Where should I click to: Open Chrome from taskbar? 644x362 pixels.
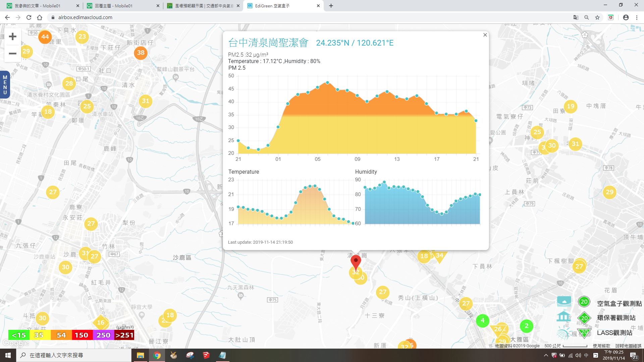[157, 355]
